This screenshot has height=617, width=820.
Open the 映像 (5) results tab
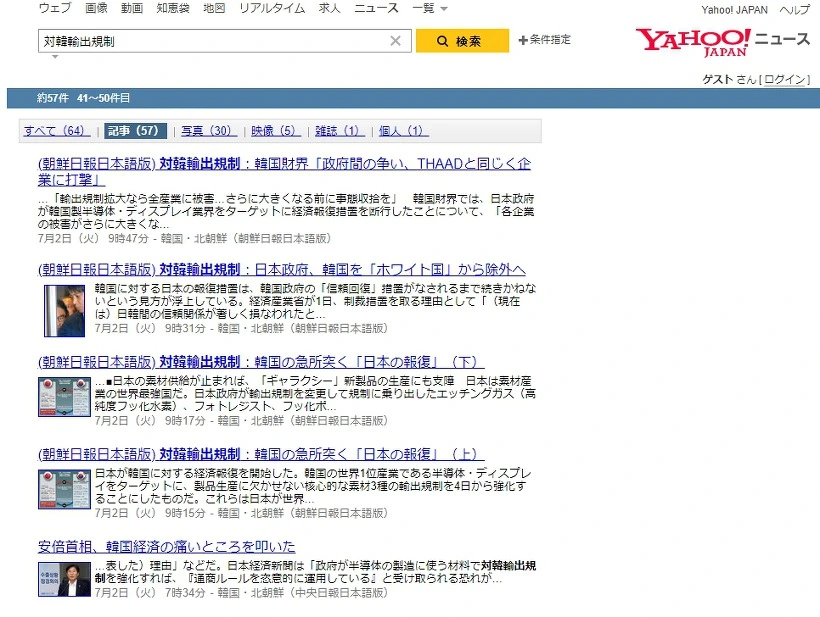(x=274, y=131)
